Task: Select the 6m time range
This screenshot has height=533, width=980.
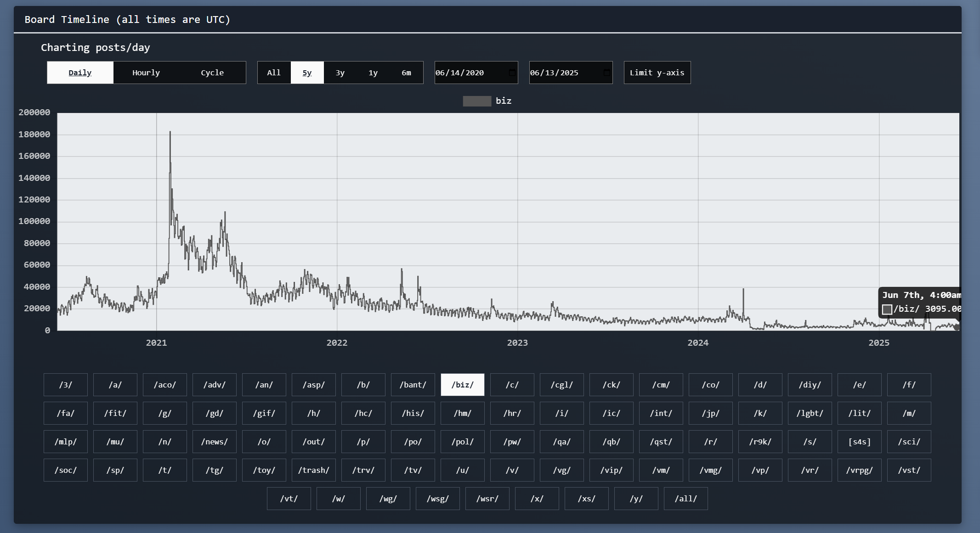Action: click(406, 73)
